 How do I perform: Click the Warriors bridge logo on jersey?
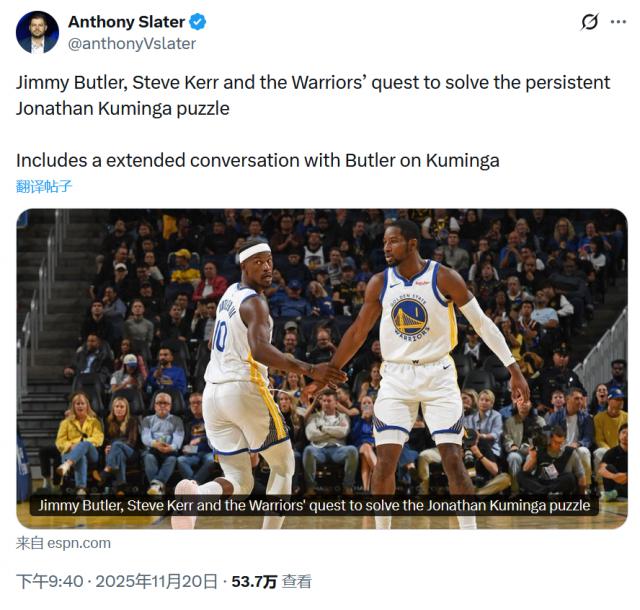click(x=409, y=317)
